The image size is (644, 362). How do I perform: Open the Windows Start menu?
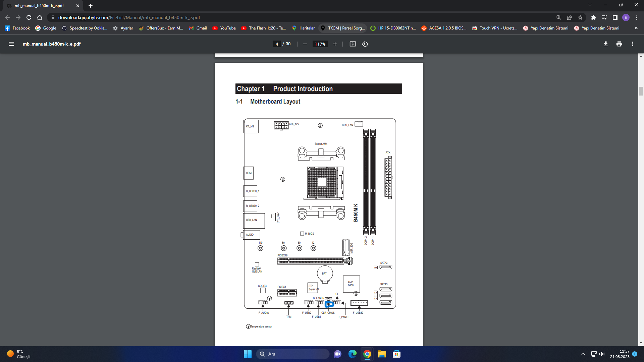[248, 354]
